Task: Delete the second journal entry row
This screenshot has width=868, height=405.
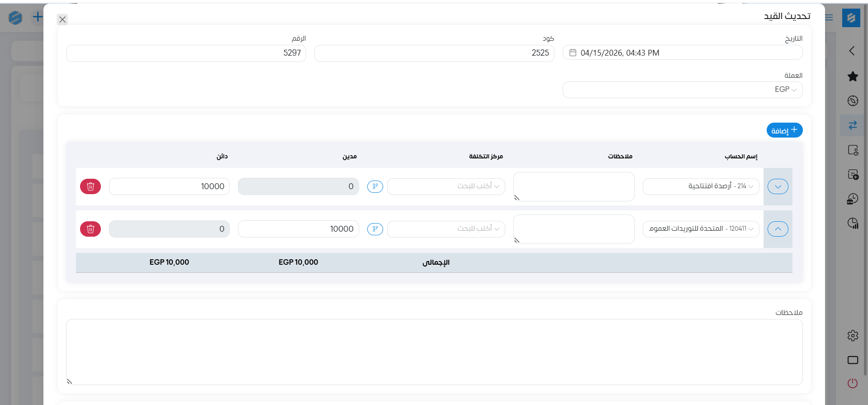Action: (x=90, y=229)
